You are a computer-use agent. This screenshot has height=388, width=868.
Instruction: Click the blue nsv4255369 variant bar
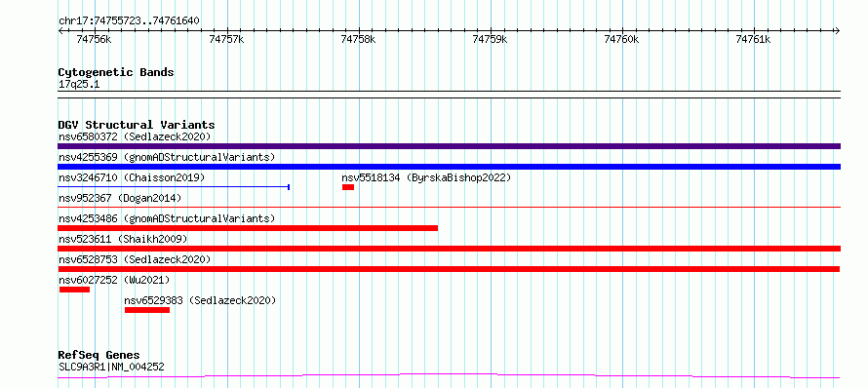tap(449, 167)
